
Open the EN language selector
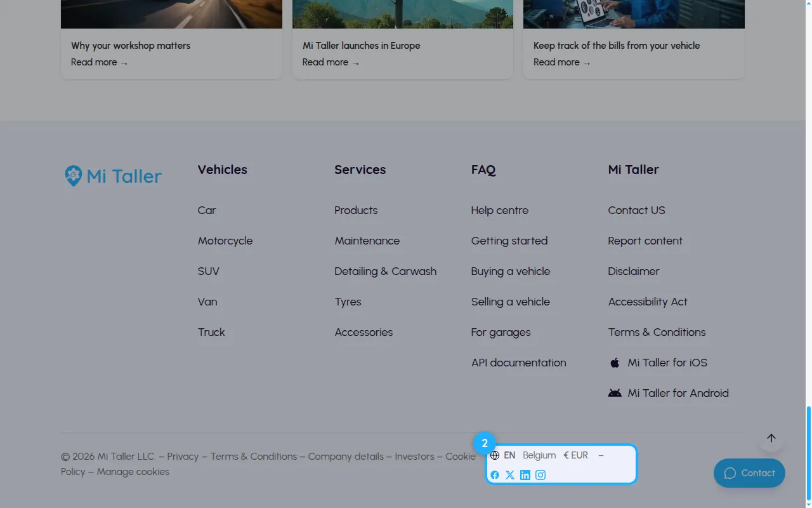click(x=509, y=455)
